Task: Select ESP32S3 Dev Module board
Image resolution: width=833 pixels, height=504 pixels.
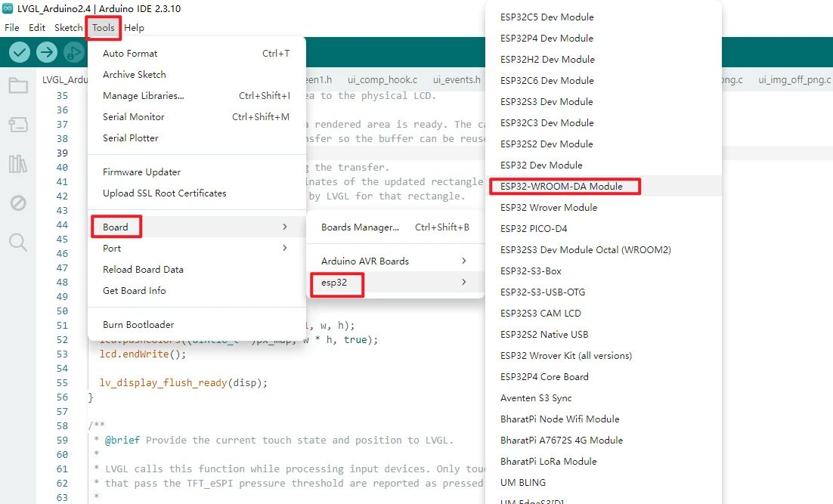Action: point(604,102)
